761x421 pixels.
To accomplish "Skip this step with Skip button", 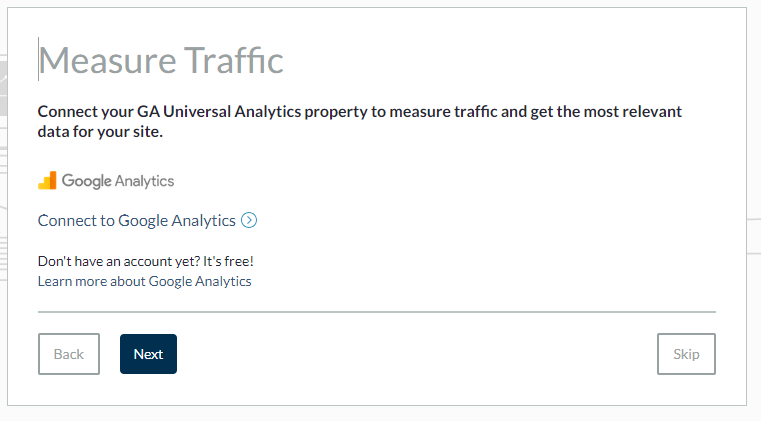I will (x=686, y=354).
